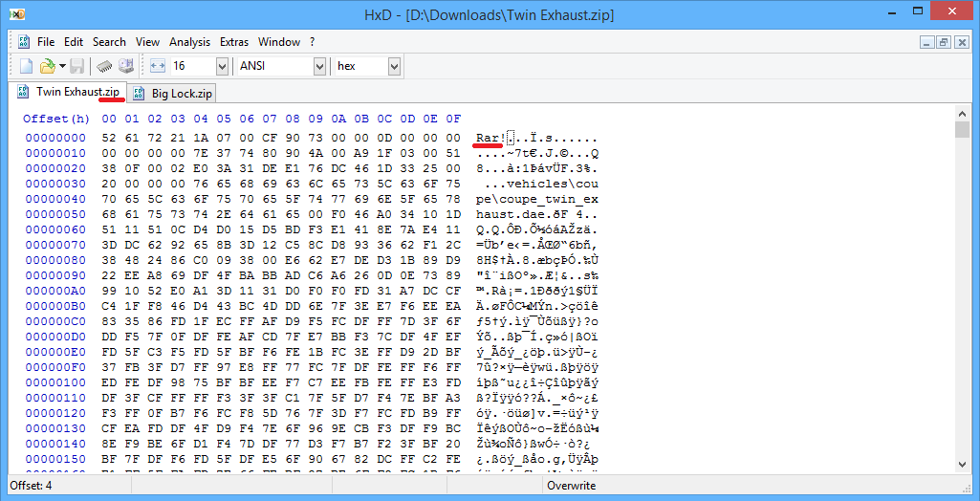Click the 0F column header
This screenshot has width=980, height=501.
[453, 119]
